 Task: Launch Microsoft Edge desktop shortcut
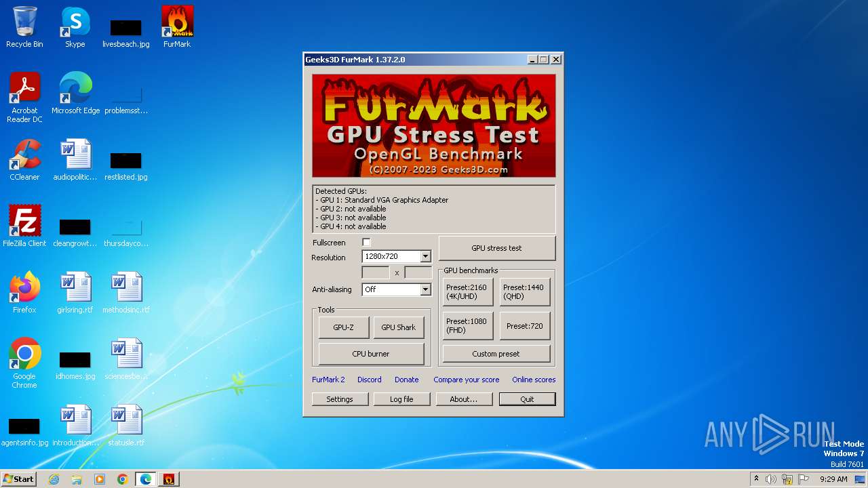pyautogui.click(x=75, y=94)
